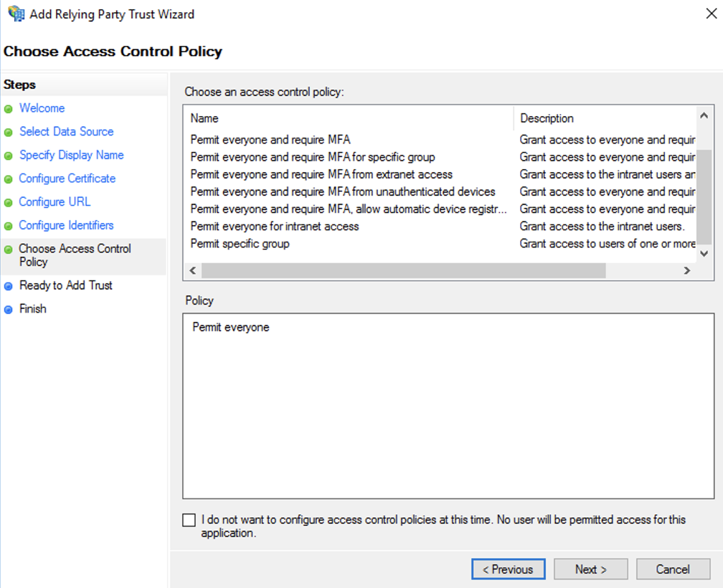This screenshot has width=723, height=588.
Task: Select 'require MFA for specific group' policy
Action: (x=313, y=157)
